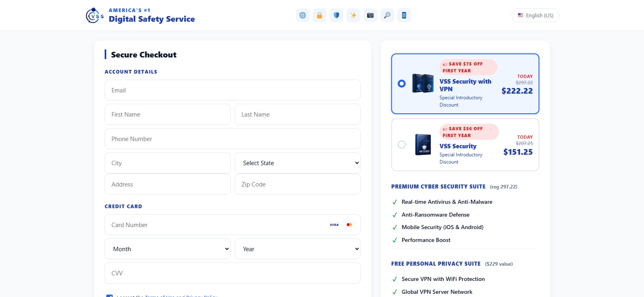Click the SAVE $75 OFF FIRST YEAR badge

point(469,67)
